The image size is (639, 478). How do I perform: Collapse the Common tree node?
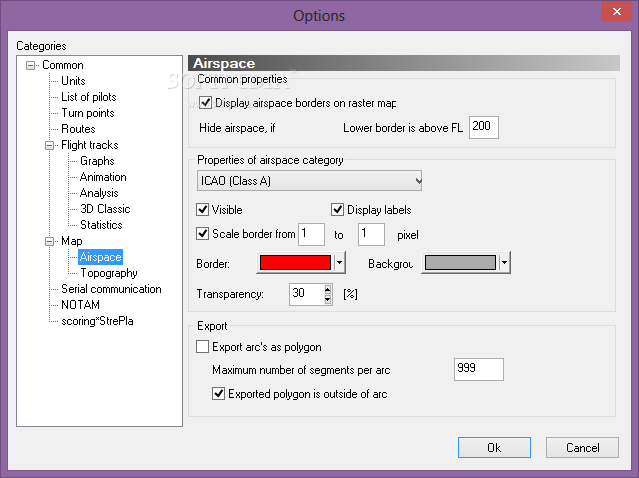(x=31, y=65)
